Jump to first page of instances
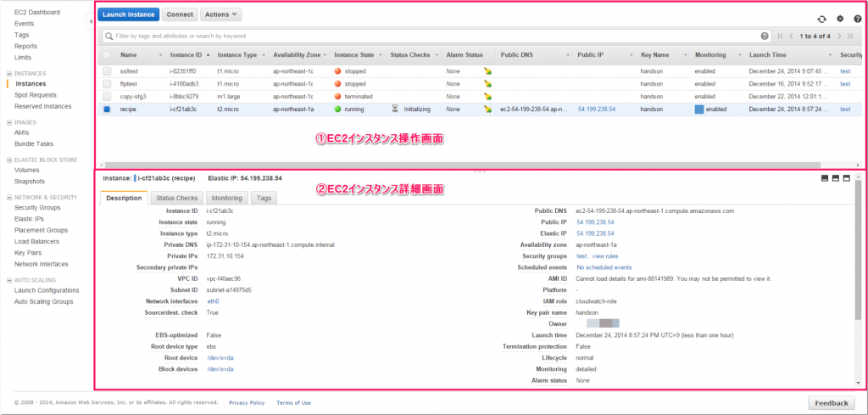 pos(781,36)
